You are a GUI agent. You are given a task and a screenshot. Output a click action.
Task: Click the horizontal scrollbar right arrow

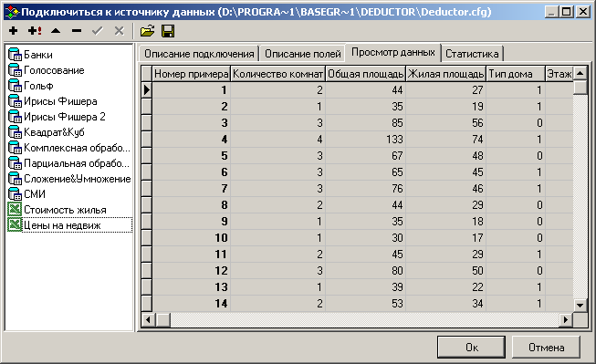[566, 320]
